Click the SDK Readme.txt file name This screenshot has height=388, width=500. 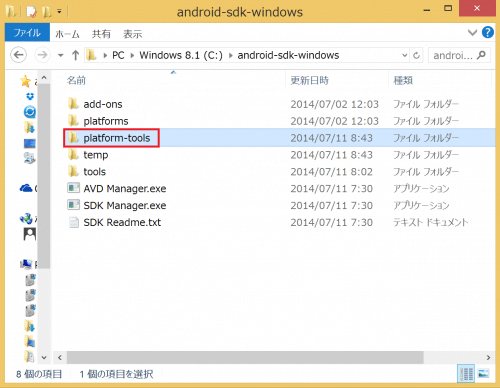pos(122,222)
